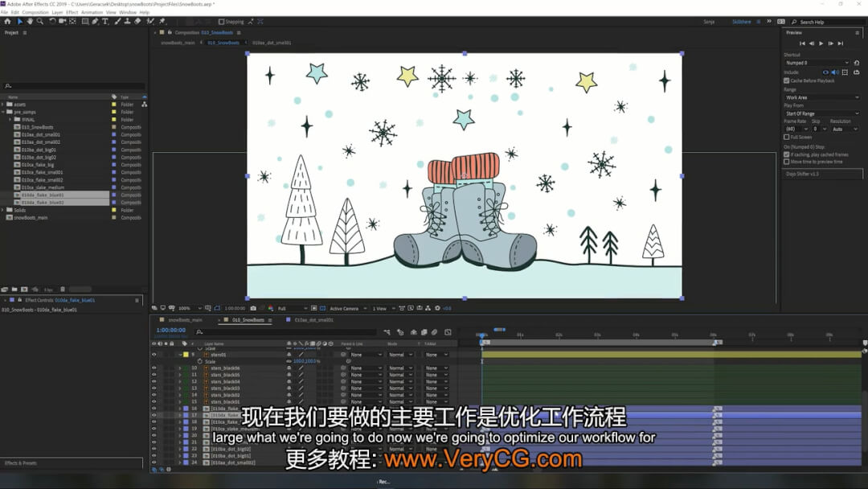Viewport: 868px width, 489px height.
Task: Take a snapshot with camera icon
Action: [x=253, y=308]
